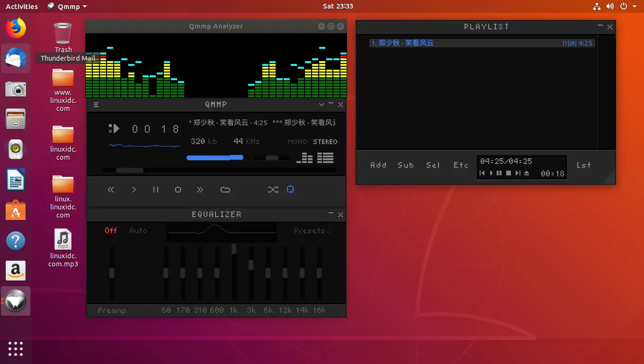Select the linux.linuxidc.com desktop folder

pos(63,196)
